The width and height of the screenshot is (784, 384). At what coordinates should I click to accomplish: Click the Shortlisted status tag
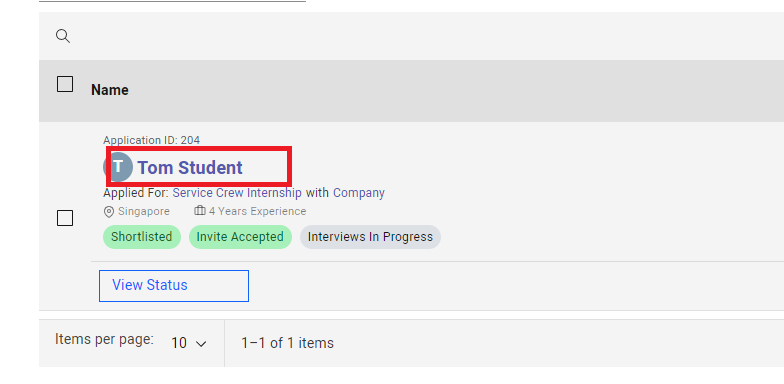142,237
